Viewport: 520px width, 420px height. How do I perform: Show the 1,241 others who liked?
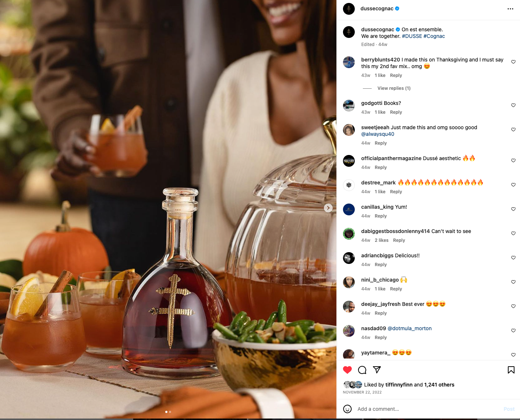[439, 385]
